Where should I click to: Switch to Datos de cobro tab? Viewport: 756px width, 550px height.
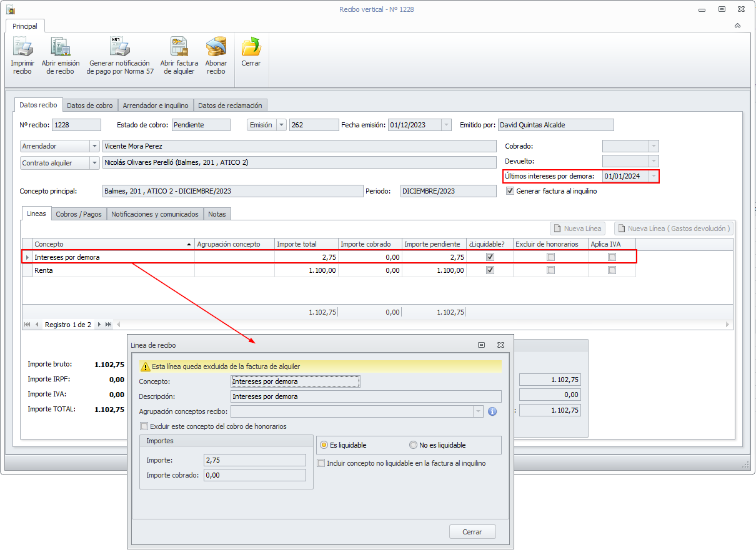click(90, 106)
